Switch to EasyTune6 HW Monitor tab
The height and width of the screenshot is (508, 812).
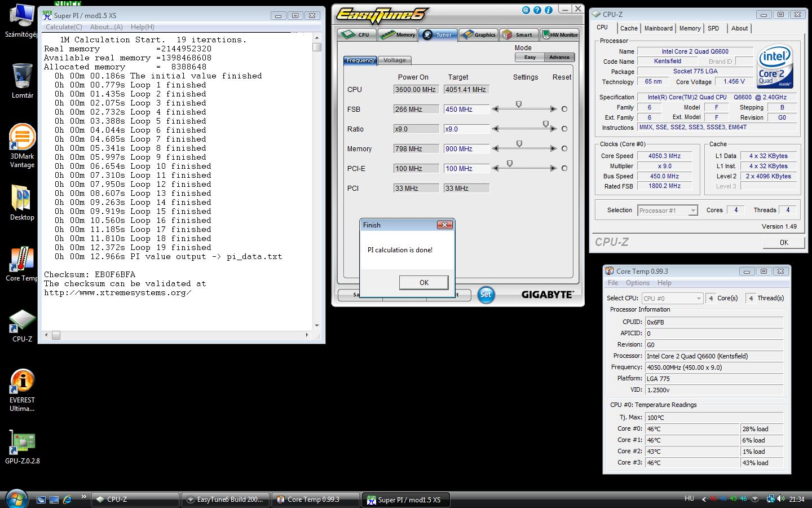point(560,34)
